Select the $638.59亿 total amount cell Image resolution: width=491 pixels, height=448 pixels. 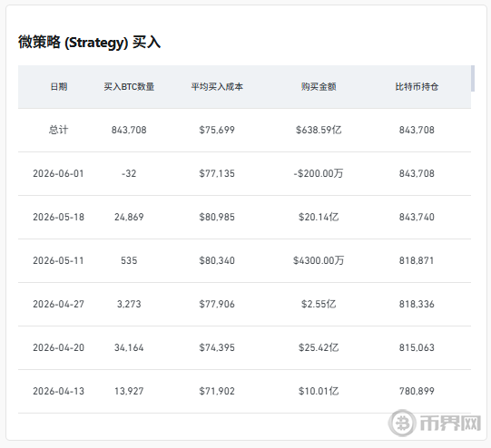319,130
